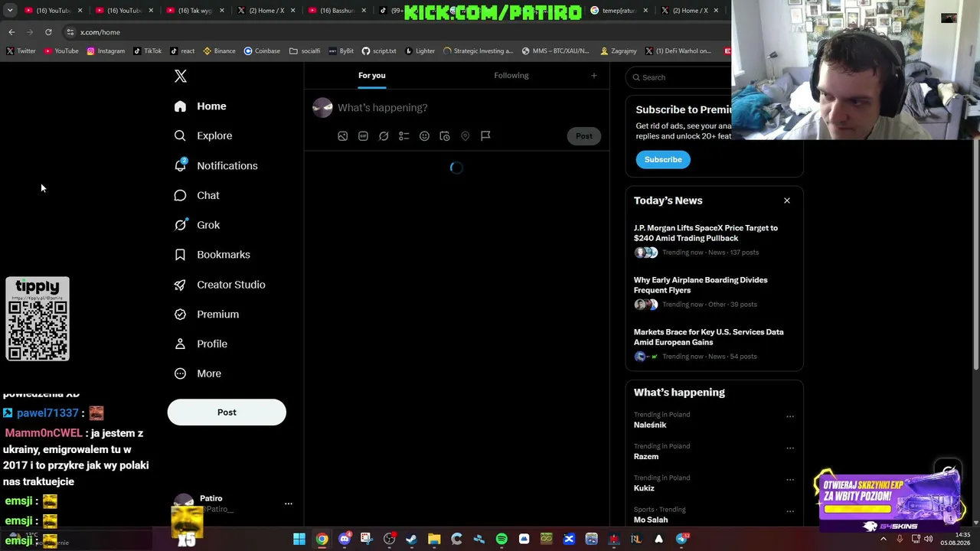Open Chat in the sidebar
Screen dimensions: 980x551
[x=198, y=195]
